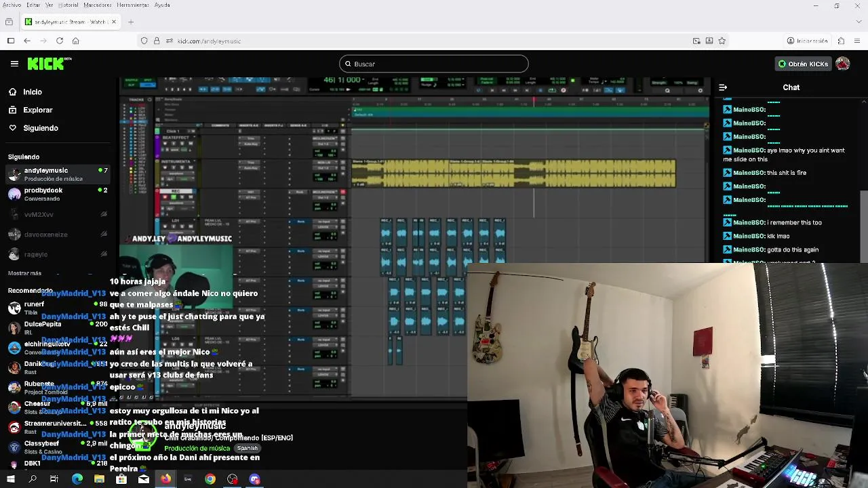Click the yellow instrumental waveform clip
Screen dimensions: 868x488
pos(513,174)
